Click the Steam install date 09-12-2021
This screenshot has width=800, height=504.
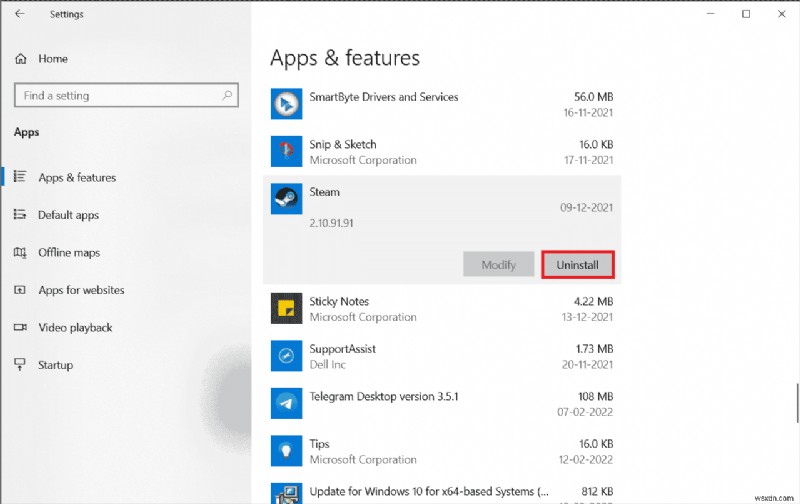click(x=586, y=207)
